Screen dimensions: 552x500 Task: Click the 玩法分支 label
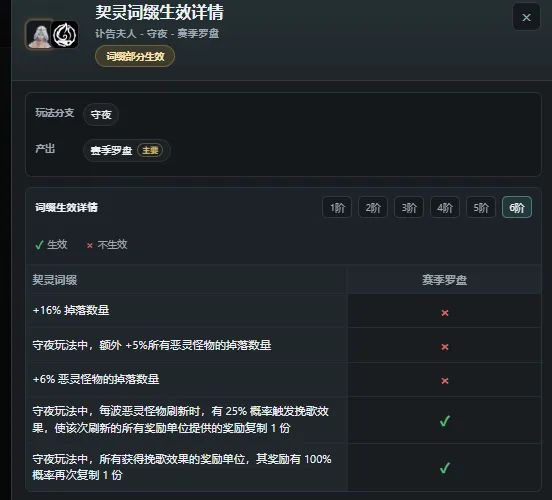click(x=55, y=113)
